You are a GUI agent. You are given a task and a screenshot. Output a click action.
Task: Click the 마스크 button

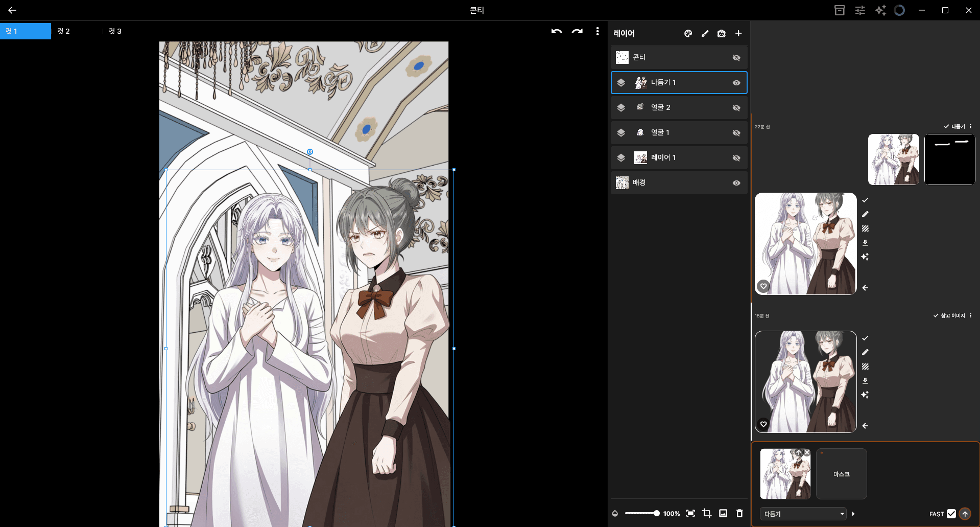pyautogui.click(x=841, y=474)
